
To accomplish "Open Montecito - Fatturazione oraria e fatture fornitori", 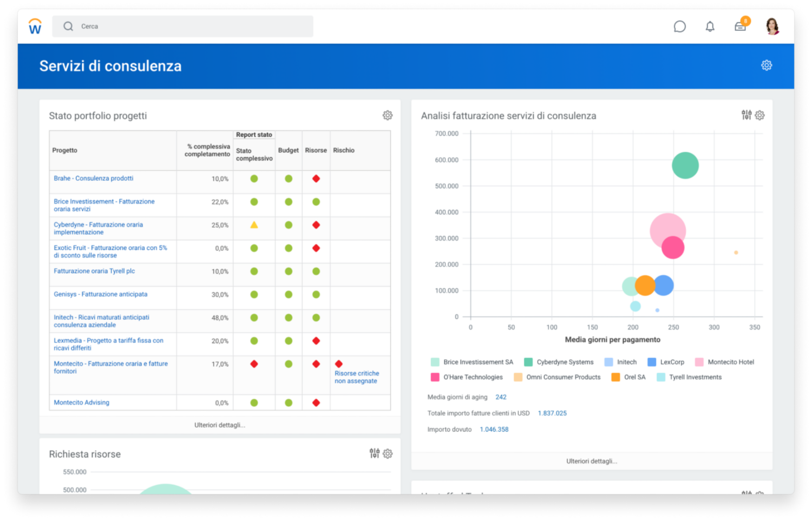I will click(110, 367).
